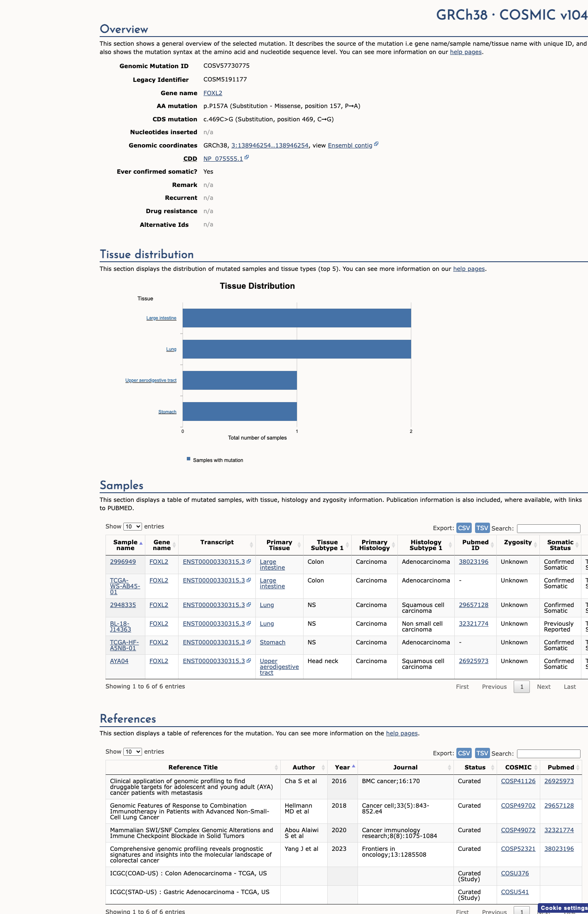The width and height of the screenshot is (588, 914).
Task: Open References table entries-per-page dropdown
Action: tap(132, 752)
